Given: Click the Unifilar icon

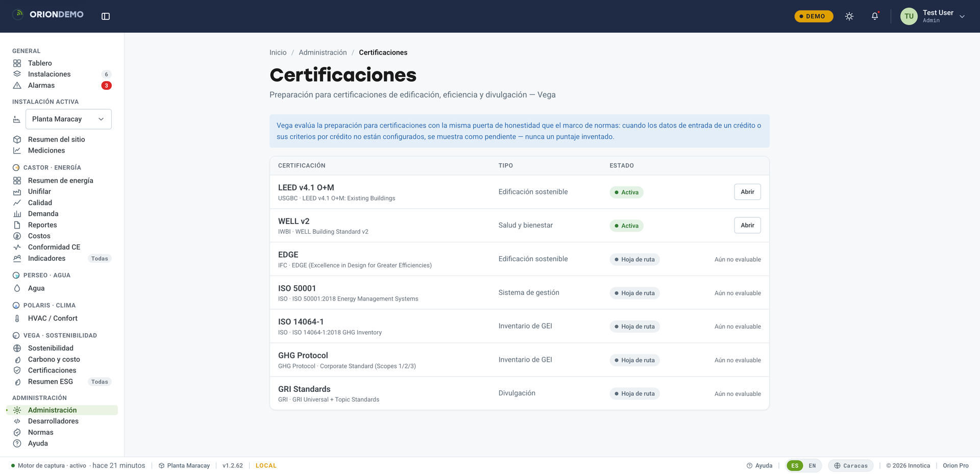Looking at the screenshot, I should [x=17, y=192].
